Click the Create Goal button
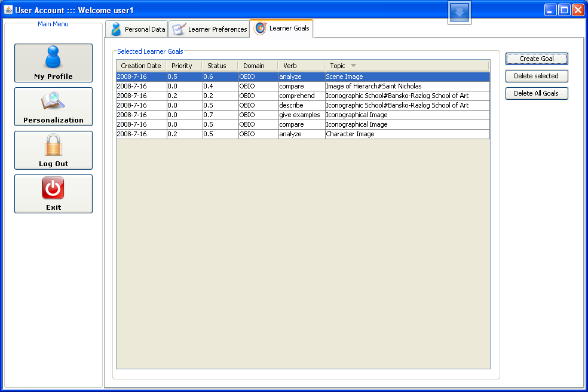The width and height of the screenshot is (588, 392). pyautogui.click(x=536, y=59)
